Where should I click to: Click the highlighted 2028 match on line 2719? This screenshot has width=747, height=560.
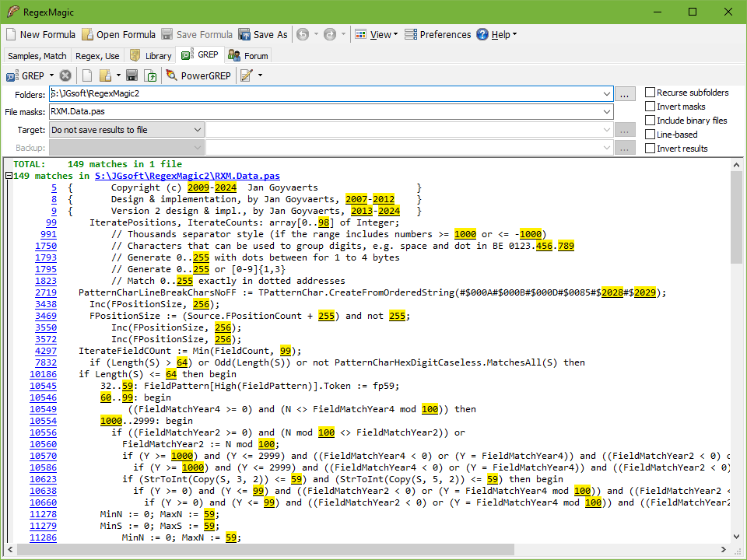tap(612, 292)
